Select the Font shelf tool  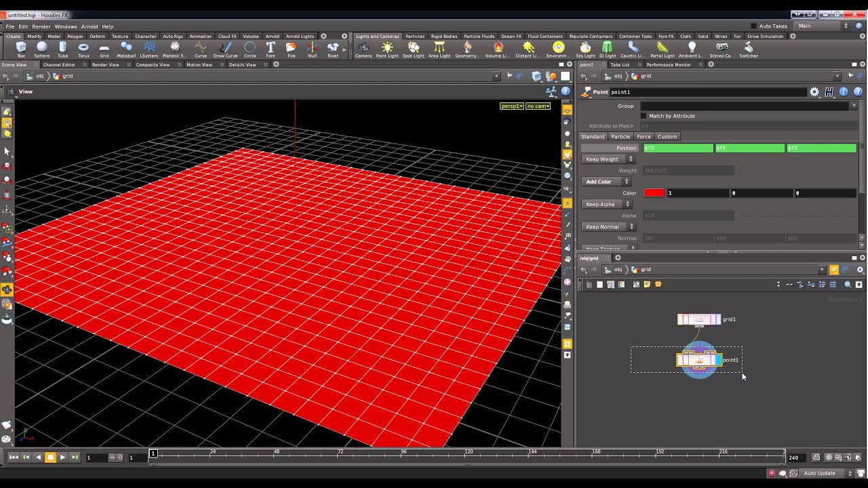tap(271, 49)
